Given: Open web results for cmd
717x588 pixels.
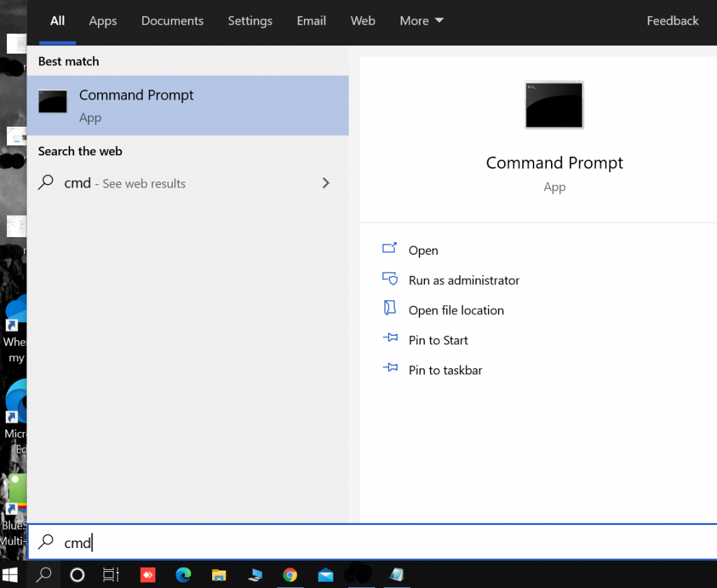Looking at the screenshot, I should pos(188,183).
